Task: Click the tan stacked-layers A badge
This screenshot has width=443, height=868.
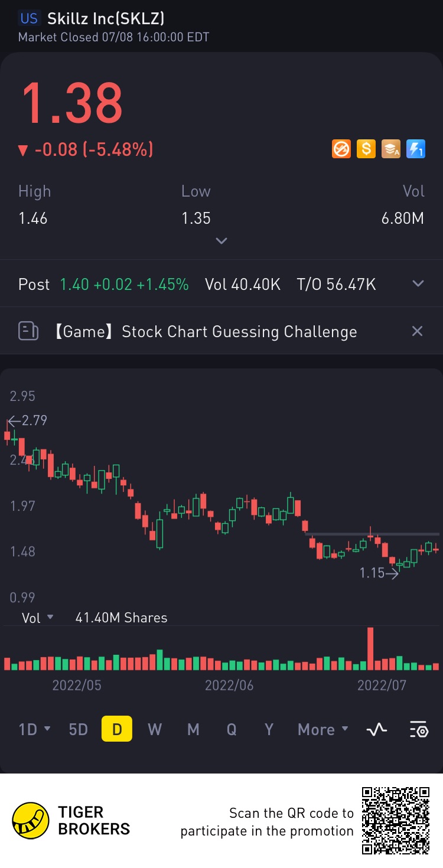Action: [390, 149]
